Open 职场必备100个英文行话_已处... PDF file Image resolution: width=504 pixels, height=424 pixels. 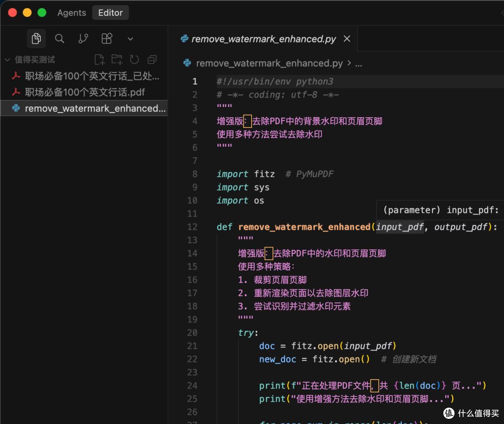(84, 76)
